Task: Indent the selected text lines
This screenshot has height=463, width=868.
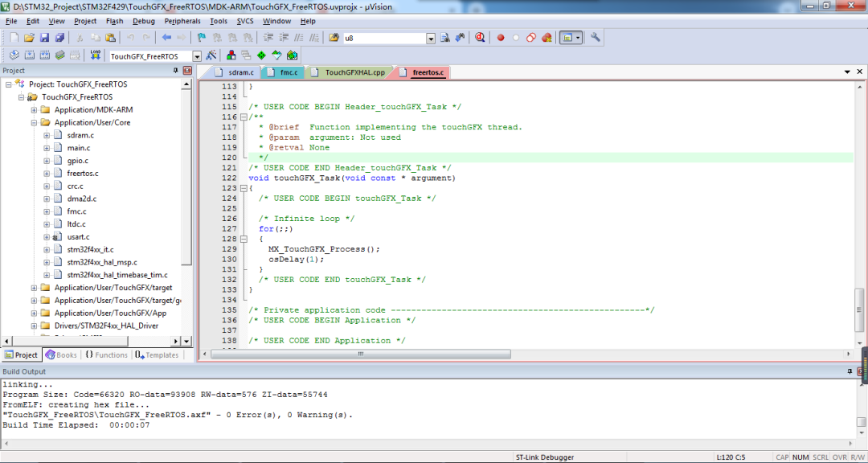Action: pyautogui.click(x=268, y=38)
